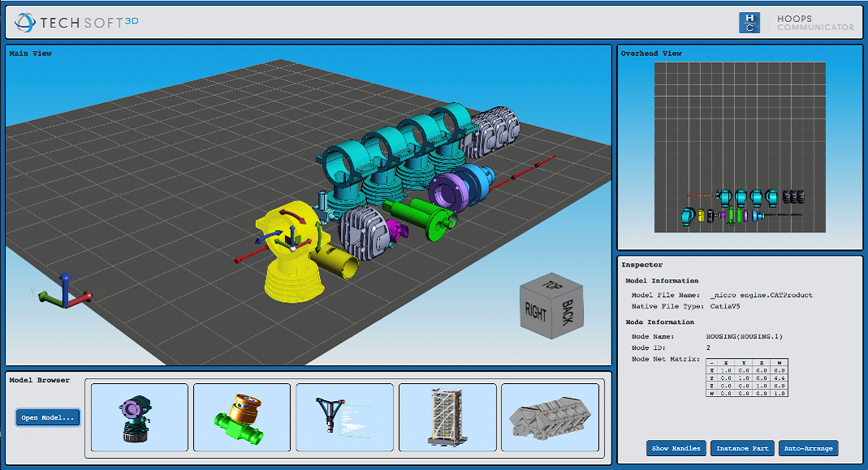Select the blue arrow of the manipulator handles
The height and width of the screenshot is (470, 868).
pyautogui.click(x=292, y=229)
